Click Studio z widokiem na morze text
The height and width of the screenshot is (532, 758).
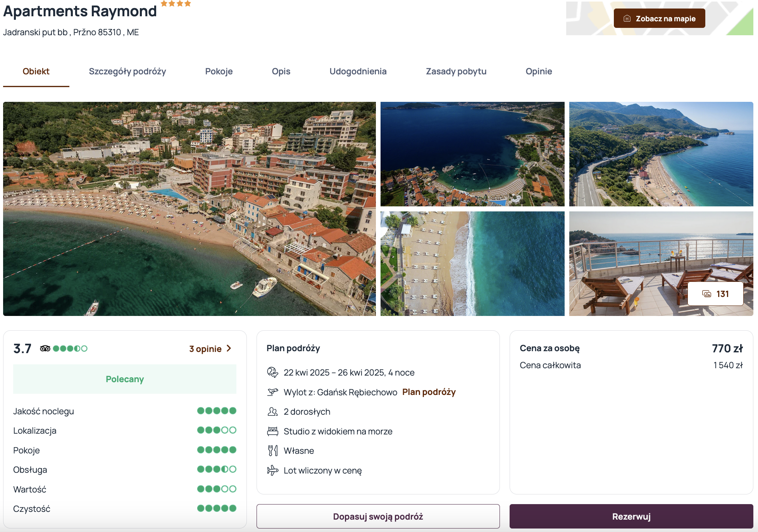[x=338, y=431]
